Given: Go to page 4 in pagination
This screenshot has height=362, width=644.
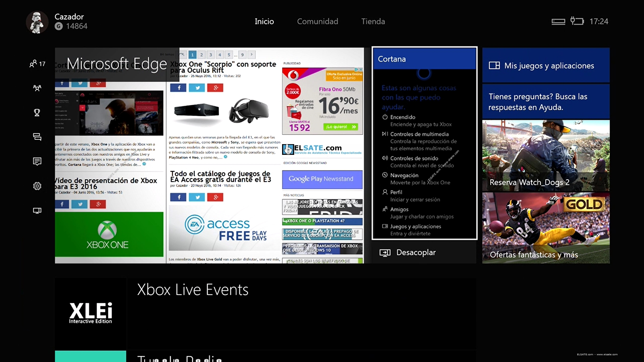Looking at the screenshot, I should pyautogui.click(x=220, y=55).
